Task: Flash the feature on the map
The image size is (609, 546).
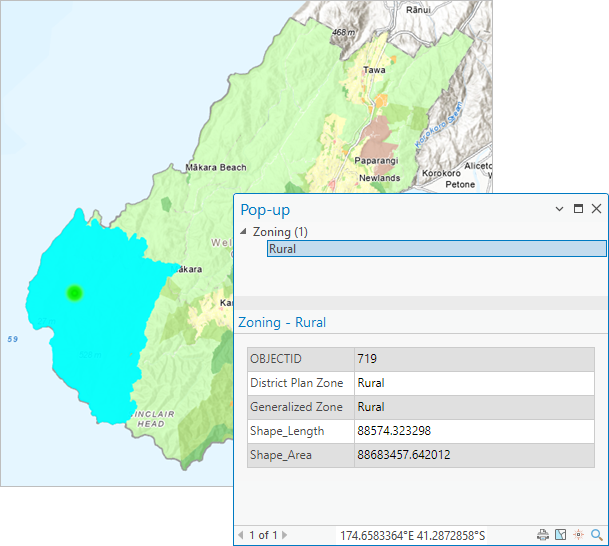Action: point(579,535)
